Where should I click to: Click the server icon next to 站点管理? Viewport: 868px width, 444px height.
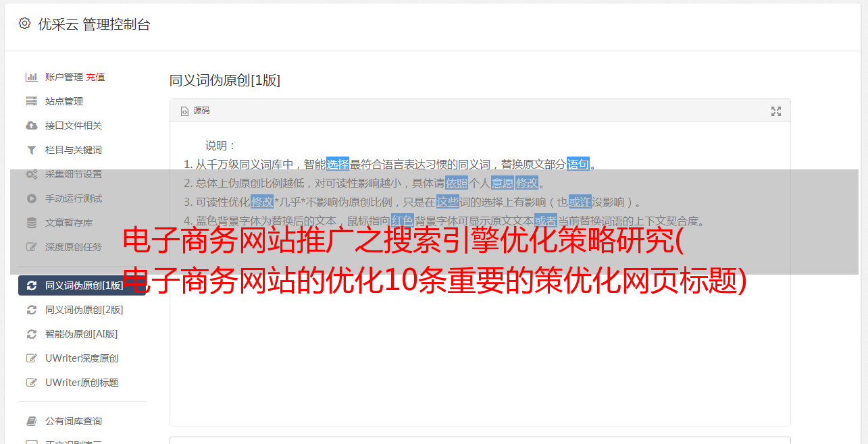coord(31,101)
